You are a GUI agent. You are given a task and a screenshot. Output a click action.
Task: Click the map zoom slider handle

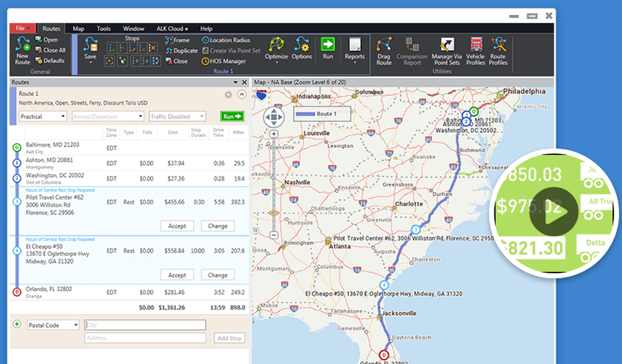pos(274,213)
